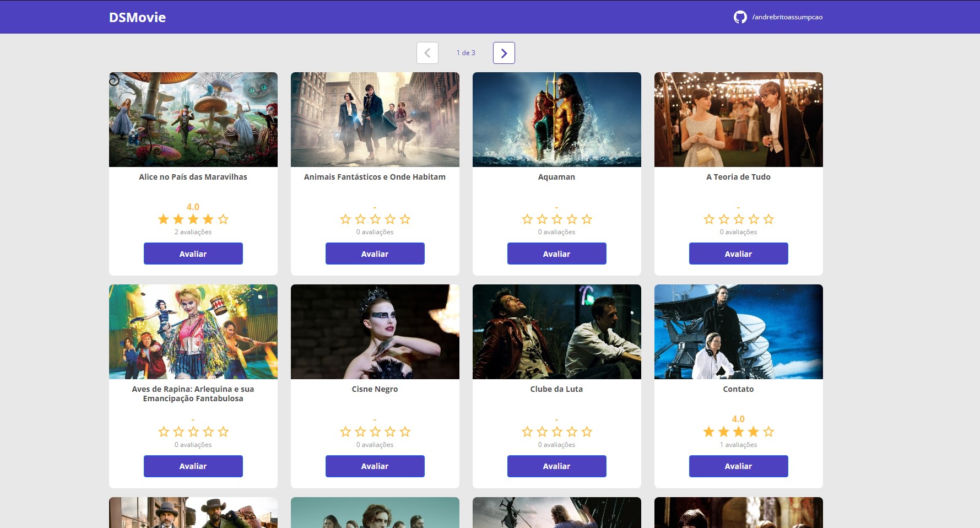Rate Cisne Negro via Avaliar button
Image resolution: width=980 pixels, height=528 pixels.
[375, 466]
